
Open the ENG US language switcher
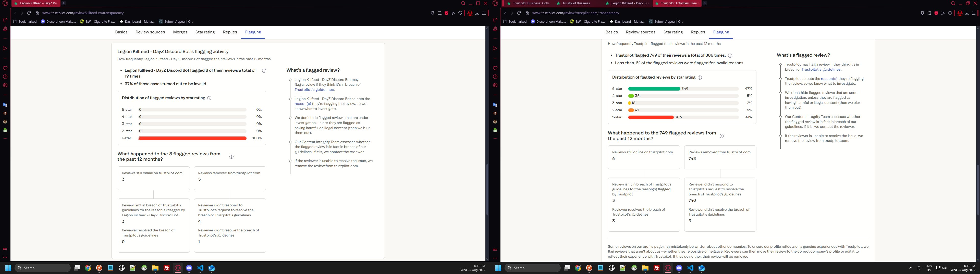pyautogui.click(x=929, y=268)
